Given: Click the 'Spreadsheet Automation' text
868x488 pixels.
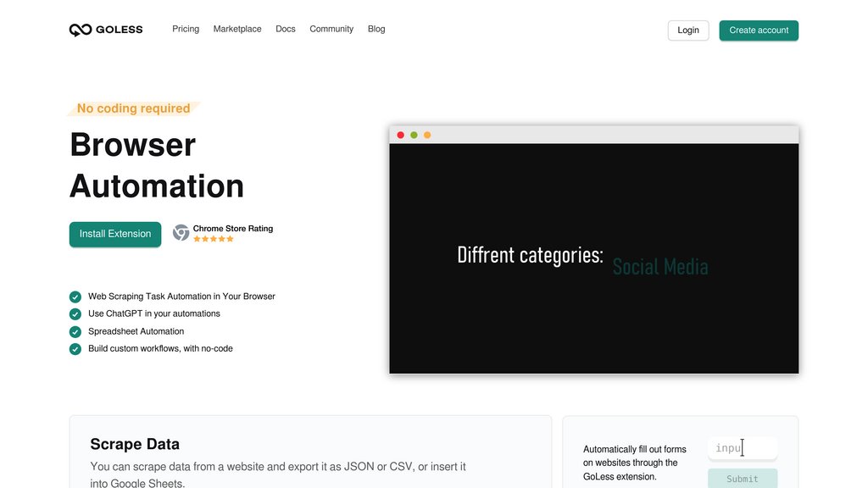Looking at the screenshot, I should tap(136, 331).
